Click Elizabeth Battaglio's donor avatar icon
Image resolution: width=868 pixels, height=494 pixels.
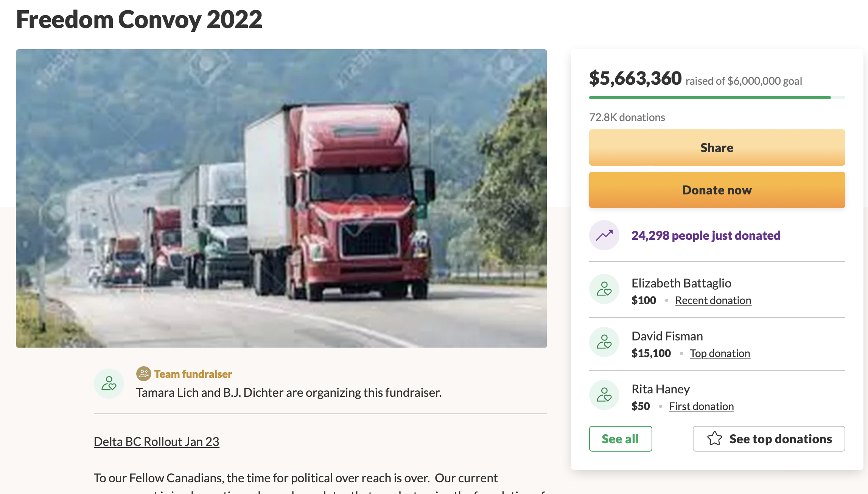[604, 289]
